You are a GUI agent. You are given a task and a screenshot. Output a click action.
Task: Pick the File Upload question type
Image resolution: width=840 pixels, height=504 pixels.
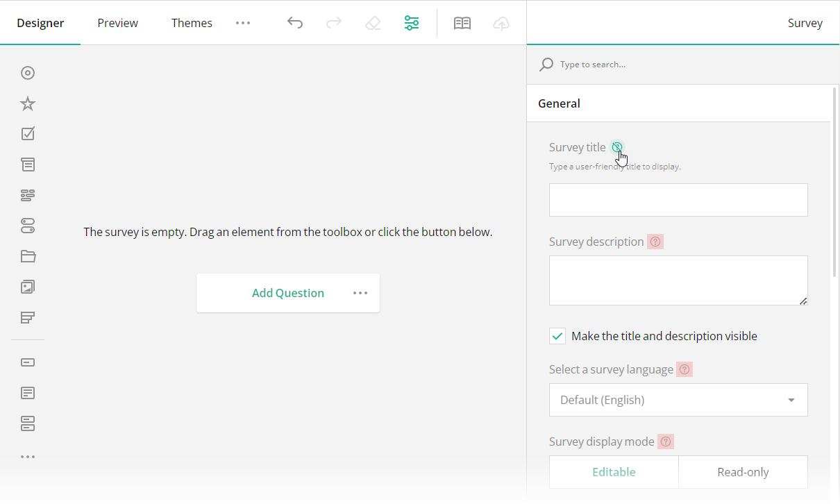pos(28,256)
